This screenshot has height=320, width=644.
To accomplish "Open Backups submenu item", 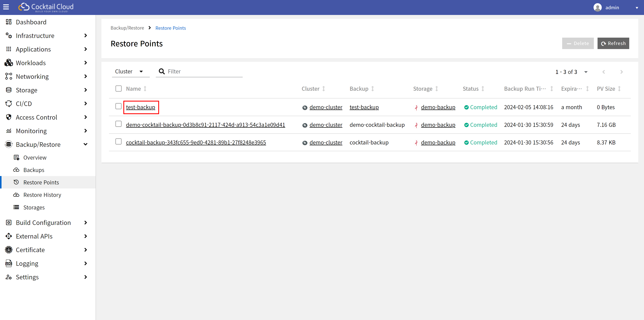I will click(x=34, y=170).
